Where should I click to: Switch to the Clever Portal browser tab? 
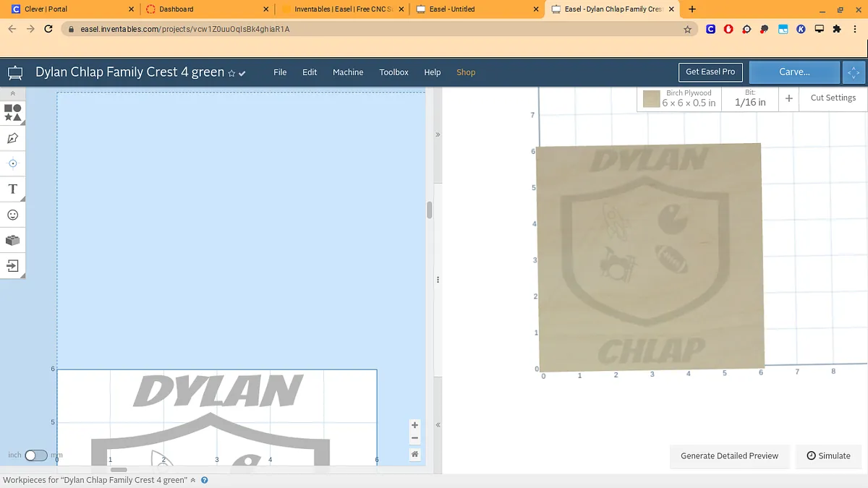click(x=69, y=9)
